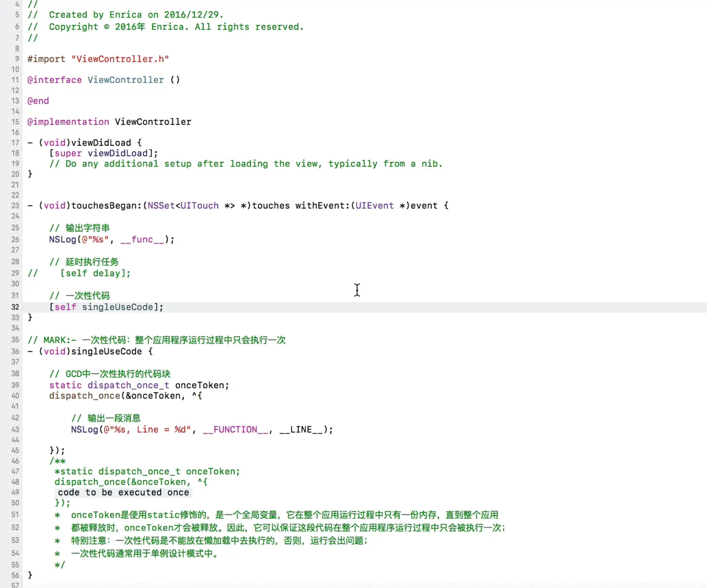The image size is (707, 588).
Task: Click line number 23 in the gutter
Action: pos(15,206)
